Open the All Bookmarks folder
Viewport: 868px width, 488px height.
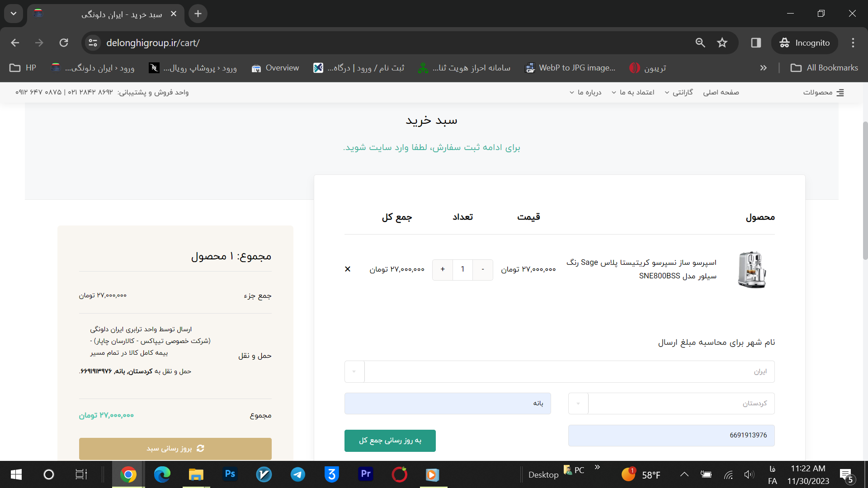(824, 68)
